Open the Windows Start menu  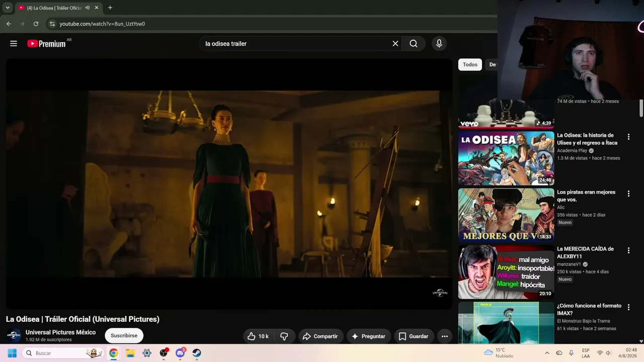[12, 353]
